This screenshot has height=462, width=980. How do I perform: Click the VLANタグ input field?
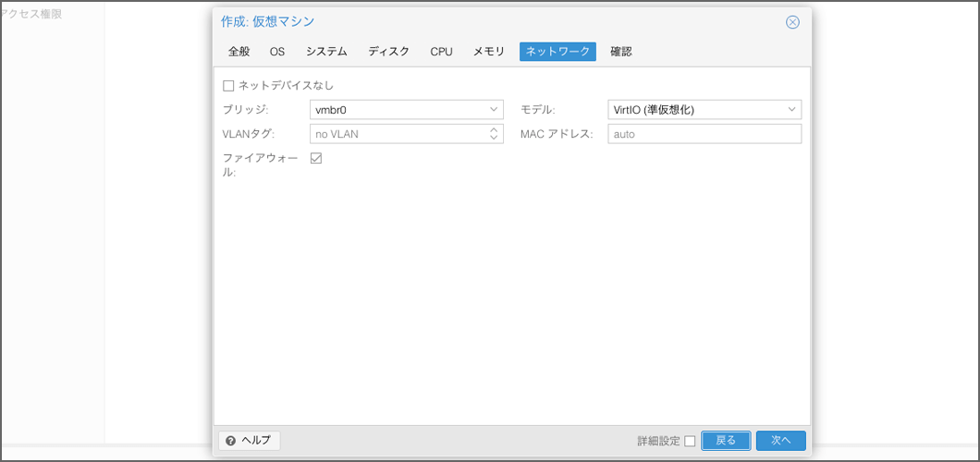click(398, 134)
